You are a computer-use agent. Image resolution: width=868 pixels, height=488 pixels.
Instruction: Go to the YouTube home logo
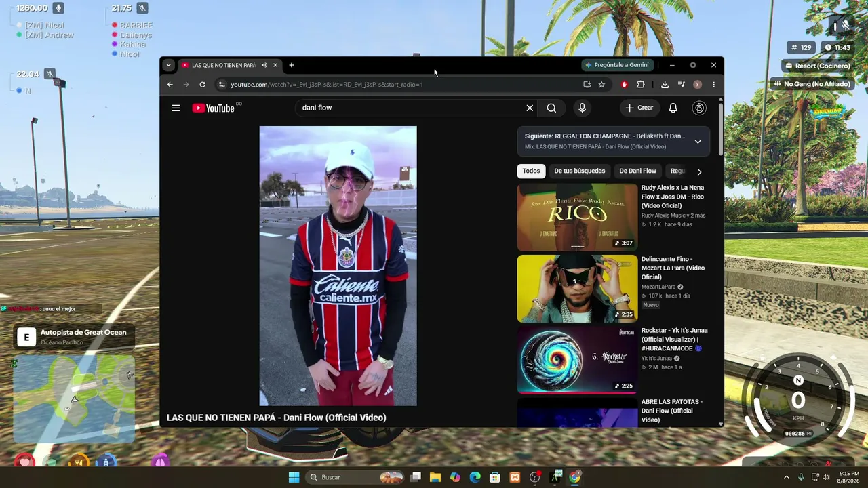[x=213, y=108]
